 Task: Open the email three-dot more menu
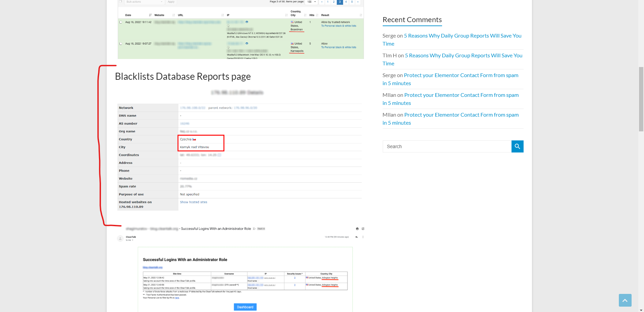click(x=363, y=237)
